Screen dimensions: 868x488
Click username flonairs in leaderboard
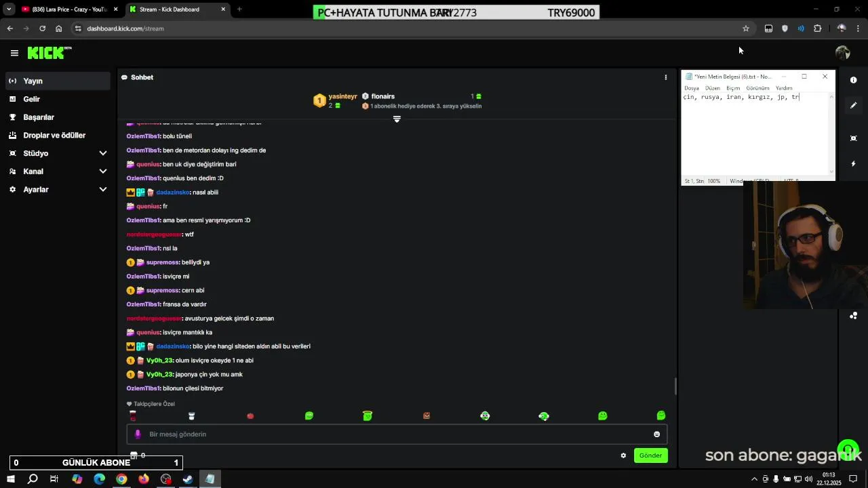382,96
